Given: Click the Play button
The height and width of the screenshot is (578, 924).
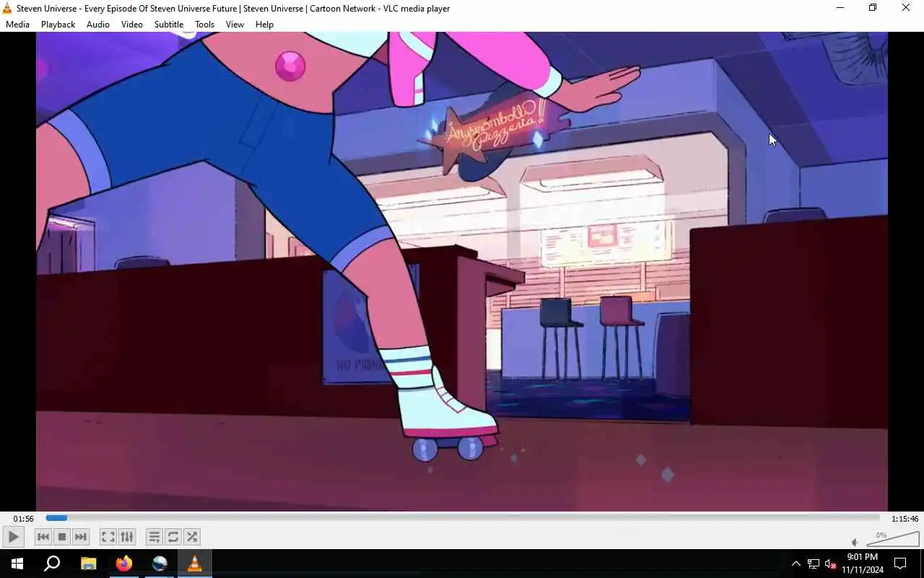Looking at the screenshot, I should click(13, 537).
